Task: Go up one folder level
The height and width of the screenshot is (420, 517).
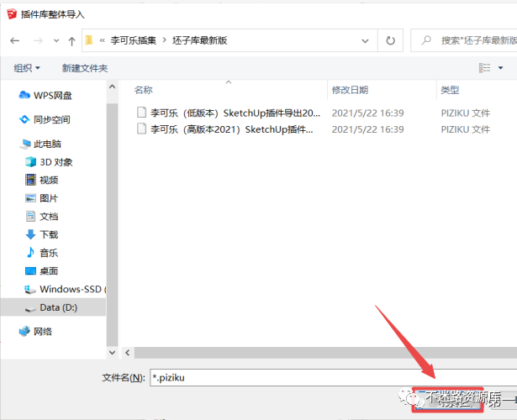Action: [x=71, y=41]
